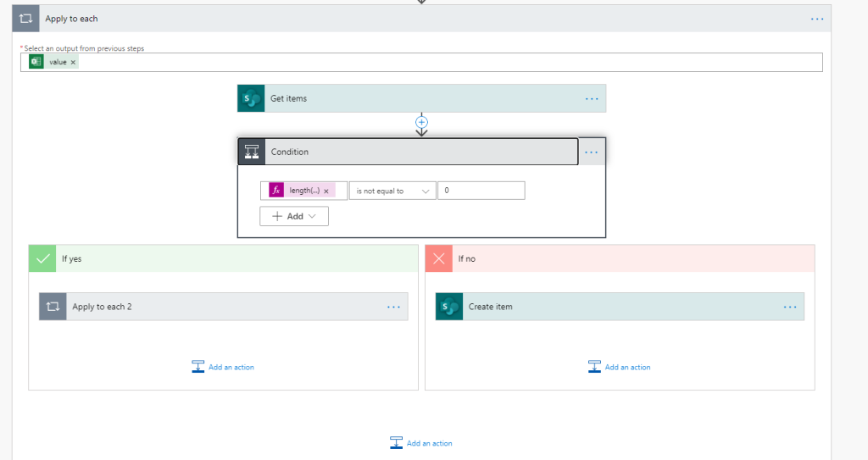Click the Apply to each loop icon

[25, 19]
